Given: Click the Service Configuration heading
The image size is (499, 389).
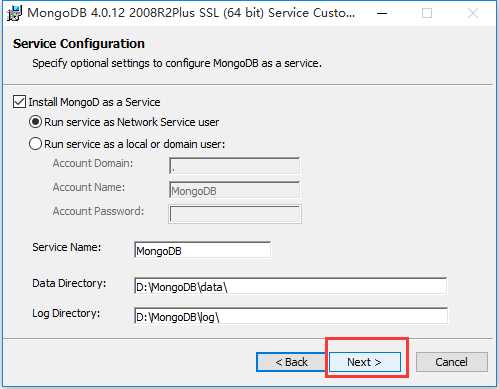Looking at the screenshot, I should coord(79,44).
